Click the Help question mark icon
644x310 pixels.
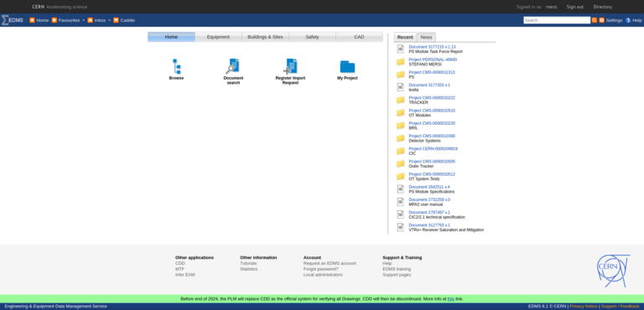[628, 20]
